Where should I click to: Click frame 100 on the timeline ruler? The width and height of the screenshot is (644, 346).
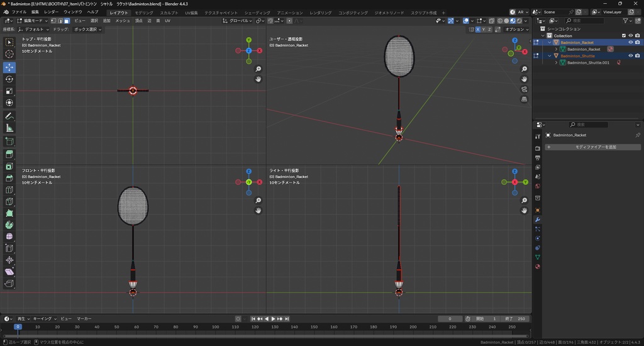point(215,327)
